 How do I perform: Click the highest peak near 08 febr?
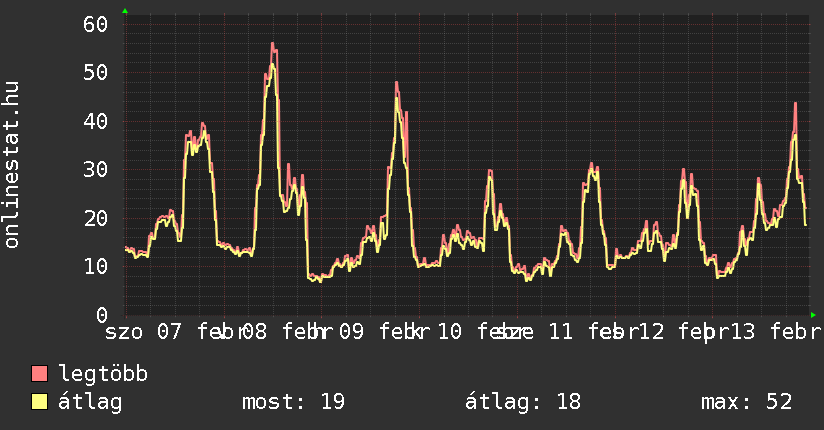tap(272, 44)
